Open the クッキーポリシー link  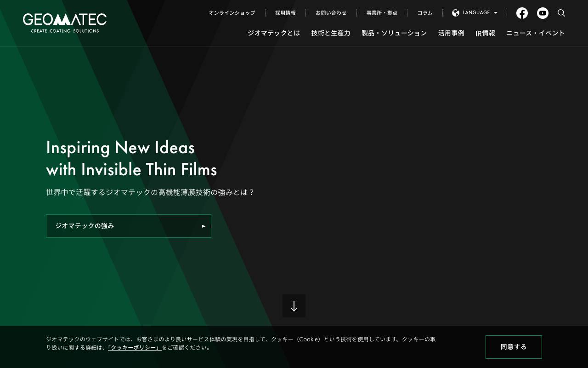coord(134,348)
